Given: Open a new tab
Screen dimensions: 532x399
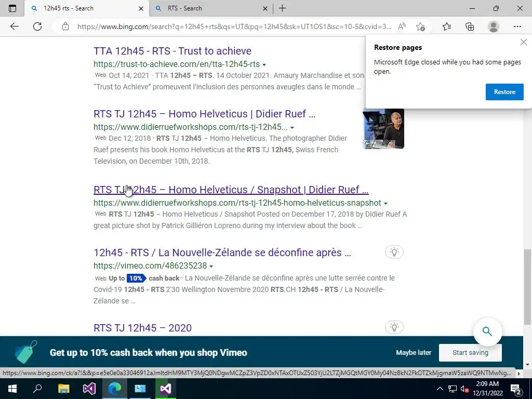Looking at the screenshot, I should (x=282, y=8).
